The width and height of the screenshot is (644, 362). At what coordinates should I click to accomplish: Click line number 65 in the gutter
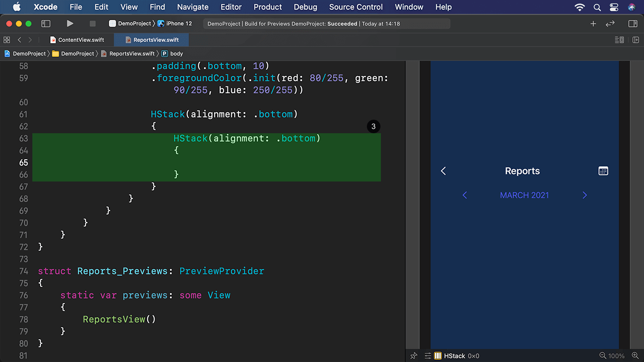pos(24,163)
